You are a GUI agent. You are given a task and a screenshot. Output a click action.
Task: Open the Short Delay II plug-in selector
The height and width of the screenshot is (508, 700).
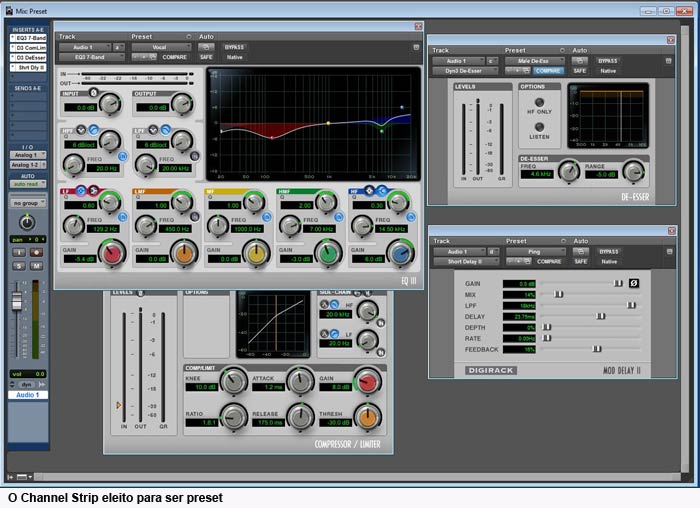467,262
